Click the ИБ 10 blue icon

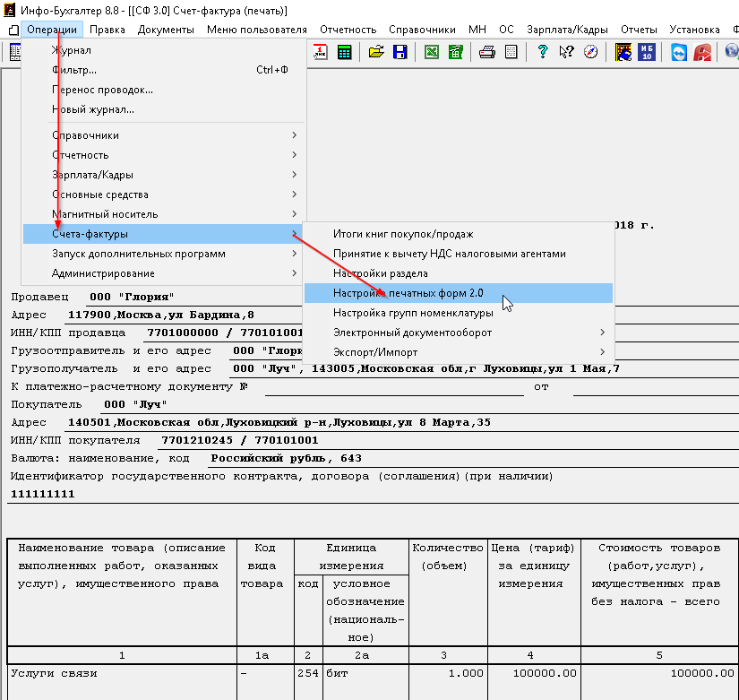647,52
